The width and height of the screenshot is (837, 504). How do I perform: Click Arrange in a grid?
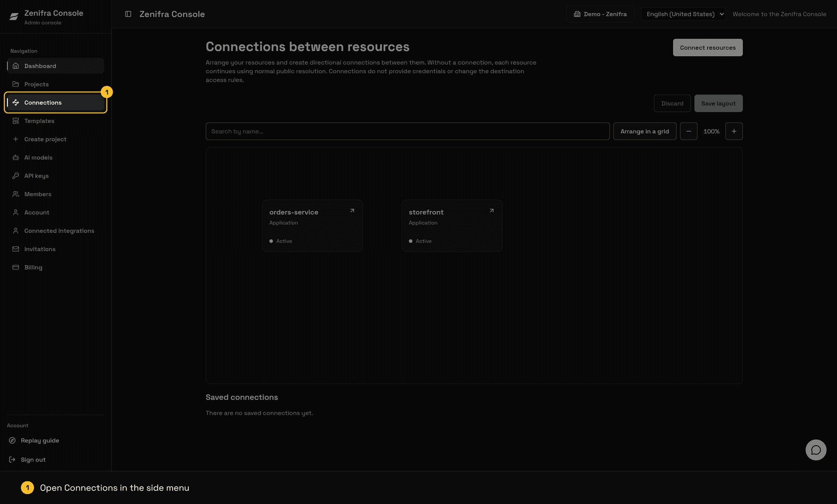[645, 131]
